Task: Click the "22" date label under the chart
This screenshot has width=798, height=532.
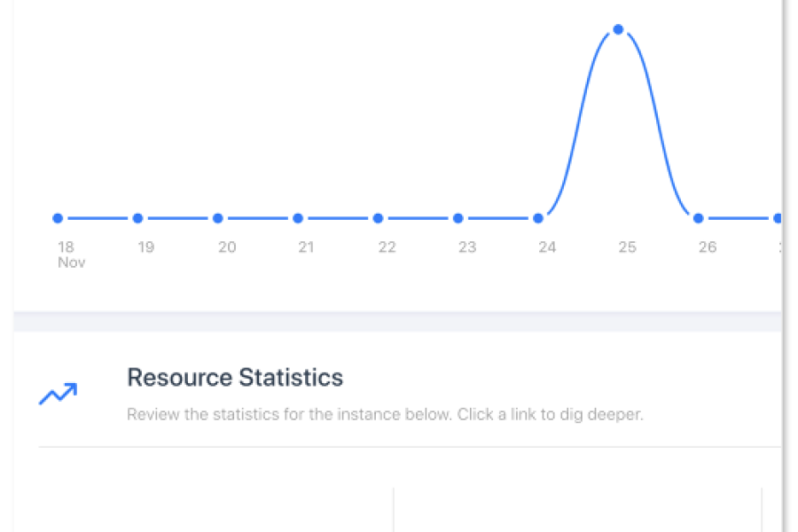Action: tap(387, 247)
